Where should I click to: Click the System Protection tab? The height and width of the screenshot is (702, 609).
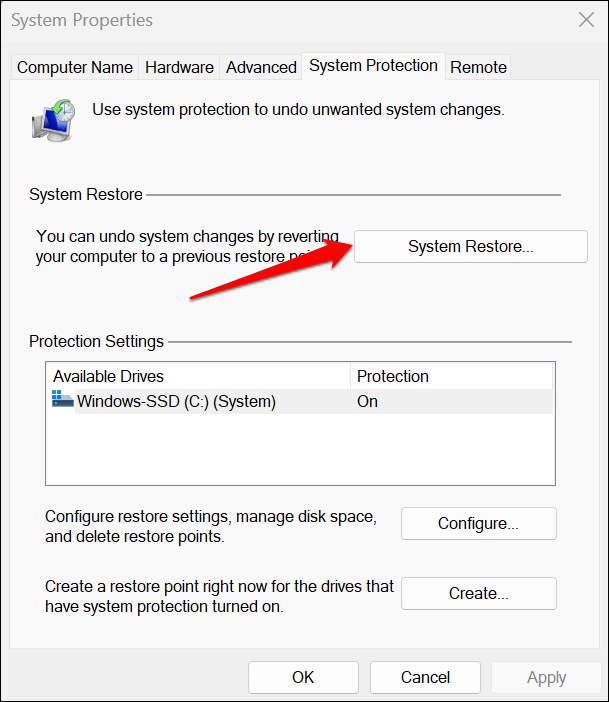(373, 65)
